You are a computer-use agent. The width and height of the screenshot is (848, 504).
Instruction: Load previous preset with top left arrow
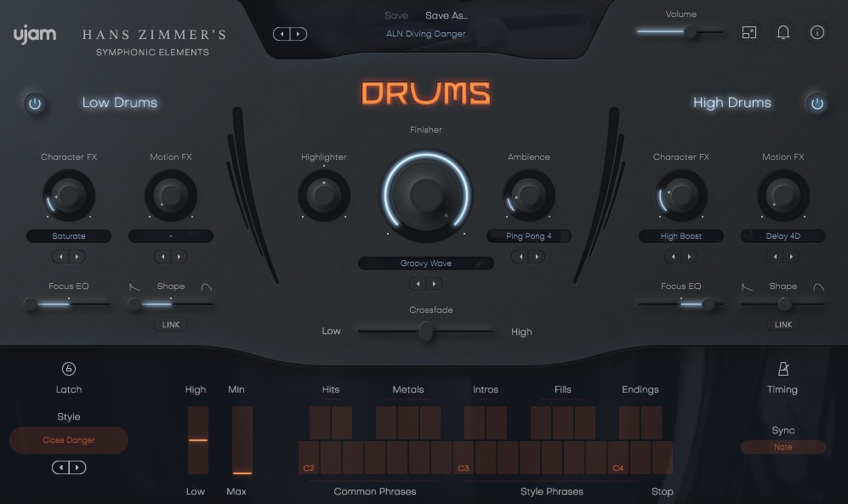click(282, 34)
